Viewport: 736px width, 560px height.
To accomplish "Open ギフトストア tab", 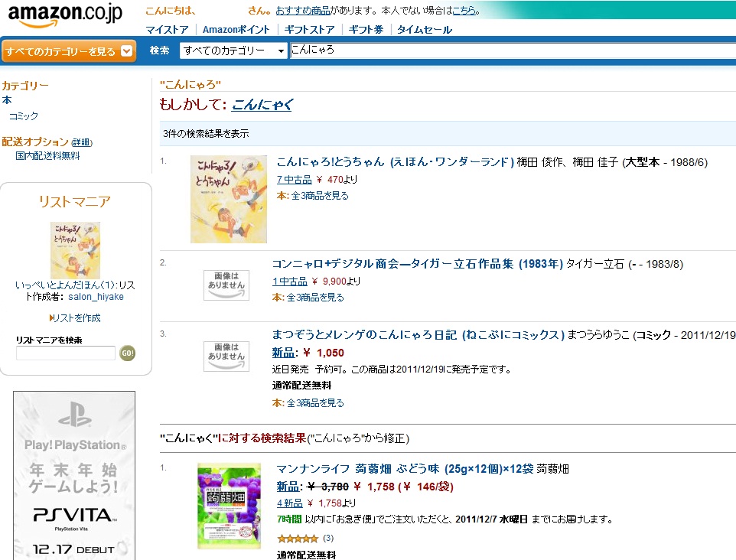I will [309, 30].
